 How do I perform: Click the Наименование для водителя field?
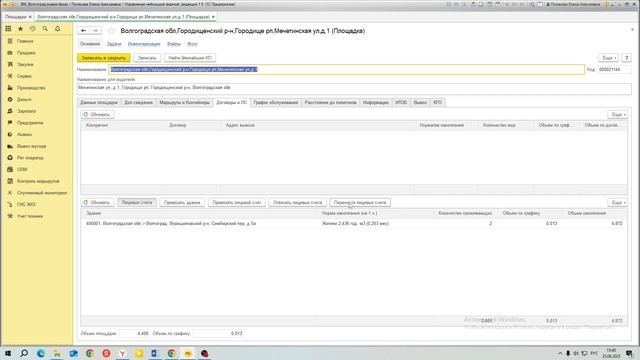click(x=354, y=89)
